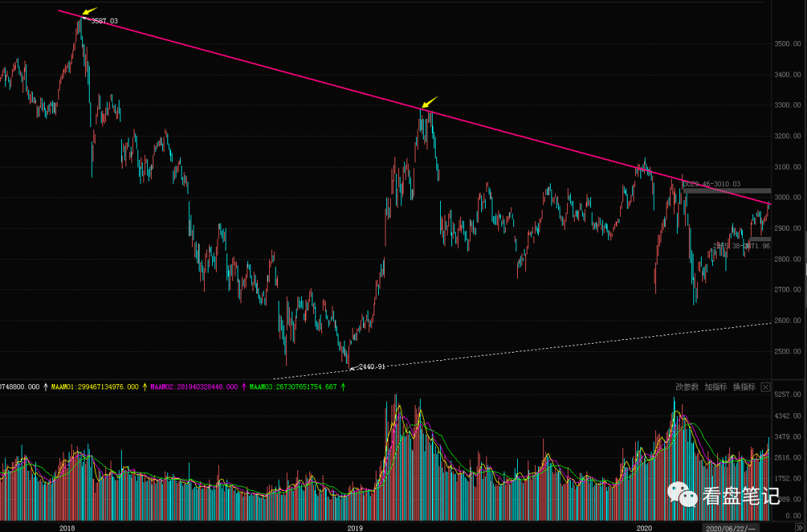The image size is (807, 532).
Task: Click the 2019 label on time axis
Action: (356, 528)
